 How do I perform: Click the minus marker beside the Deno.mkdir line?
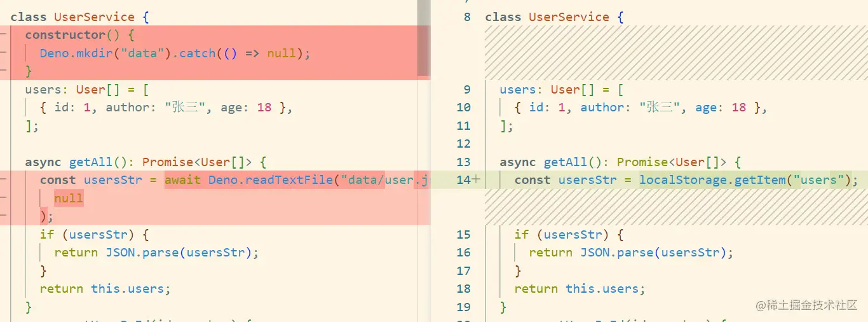(x=4, y=53)
